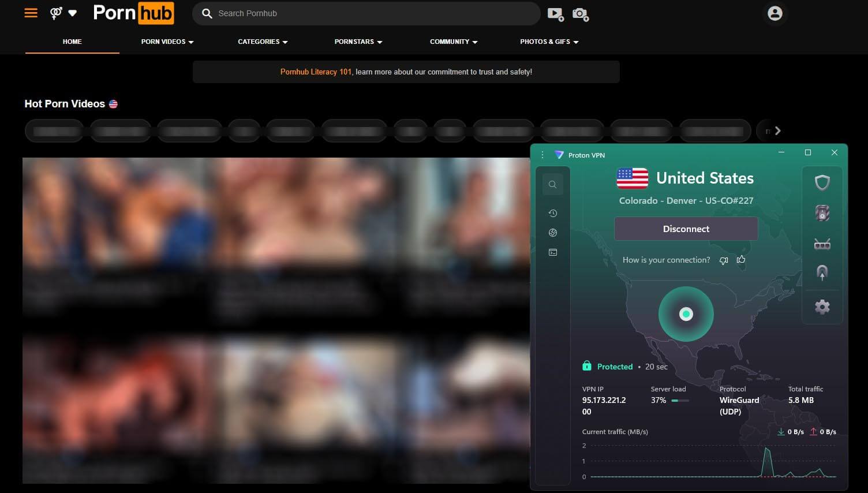Toggle the VPN Accelerator icon

822,272
